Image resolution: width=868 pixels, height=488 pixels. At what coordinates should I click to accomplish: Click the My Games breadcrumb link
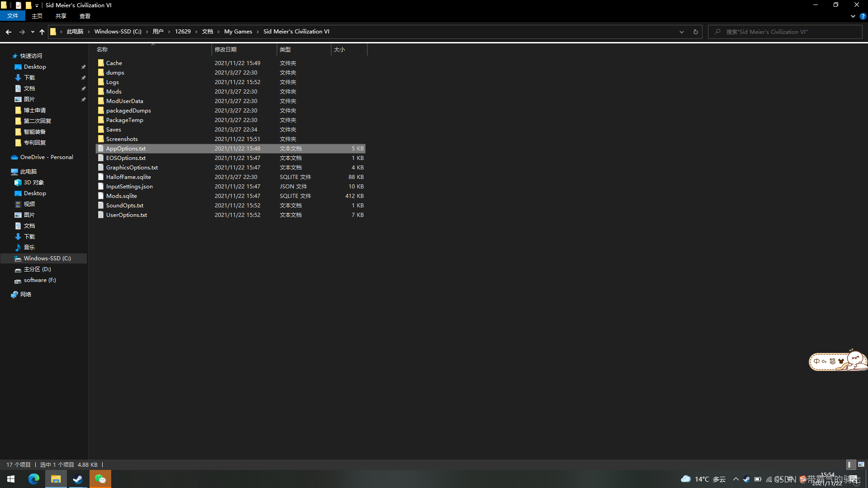pyautogui.click(x=238, y=32)
